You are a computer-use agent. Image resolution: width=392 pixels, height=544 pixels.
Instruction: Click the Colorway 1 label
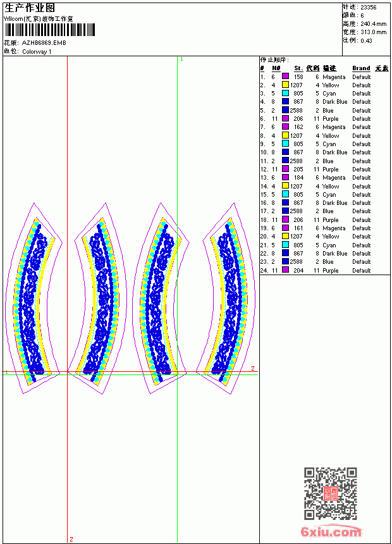pos(37,52)
